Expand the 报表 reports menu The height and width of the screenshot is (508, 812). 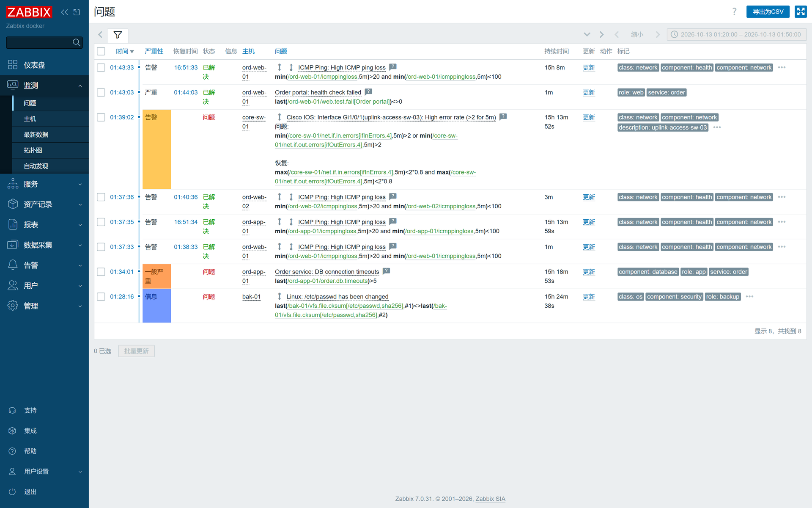pos(44,225)
